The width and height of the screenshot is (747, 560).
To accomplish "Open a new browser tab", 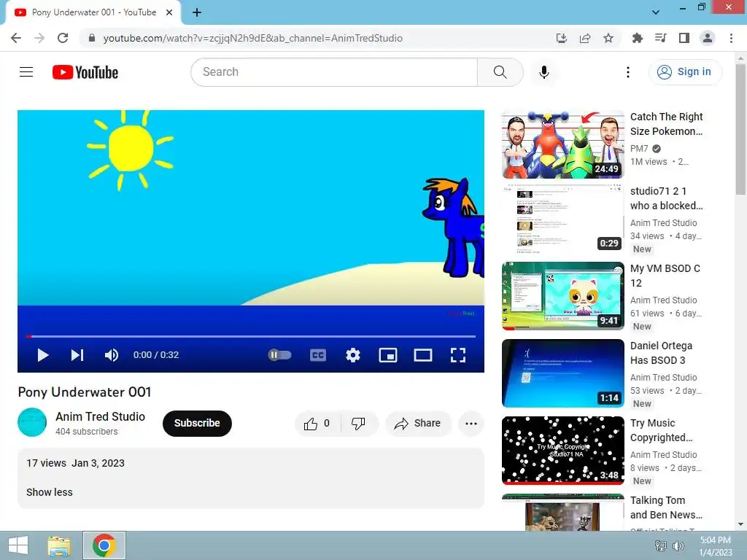I will [x=197, y=13].
